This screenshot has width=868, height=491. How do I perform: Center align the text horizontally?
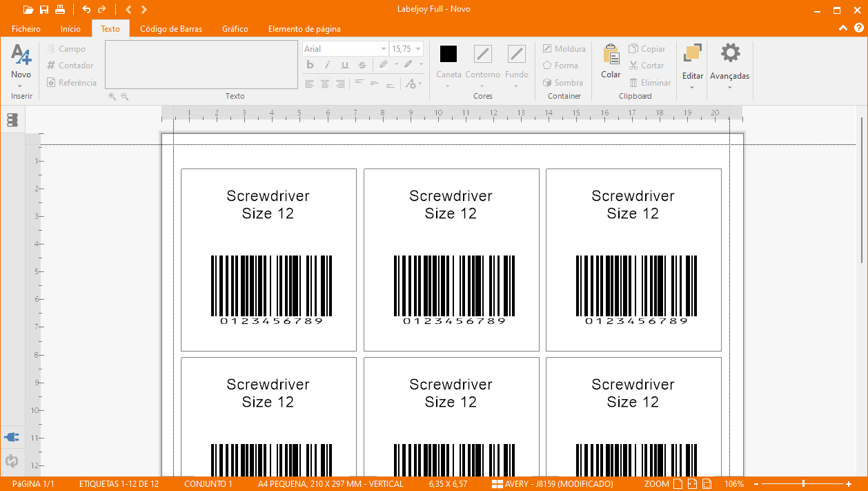click(325, 84)
